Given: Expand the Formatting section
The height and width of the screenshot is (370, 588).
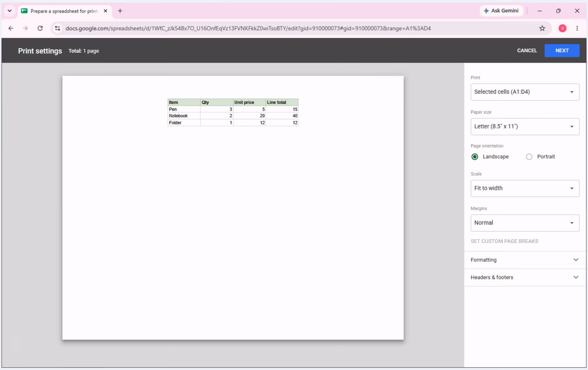Looking at the screenshot, I should click(x=525, y=260).
